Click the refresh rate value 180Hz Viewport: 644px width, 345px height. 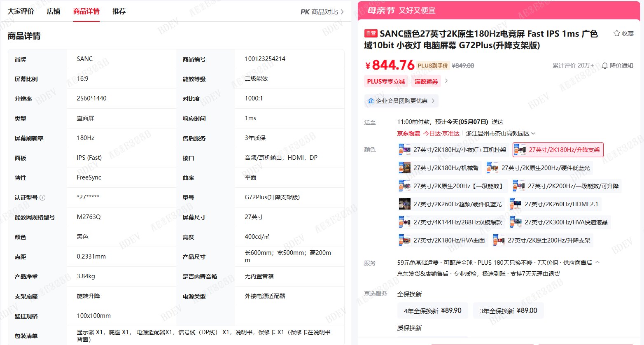[x=86, y=138]
